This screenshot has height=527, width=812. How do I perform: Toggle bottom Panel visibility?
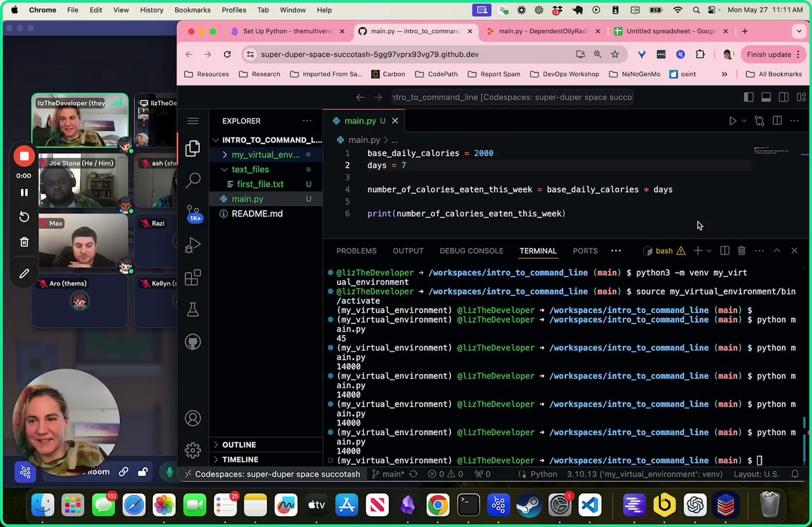pos(766,97)
